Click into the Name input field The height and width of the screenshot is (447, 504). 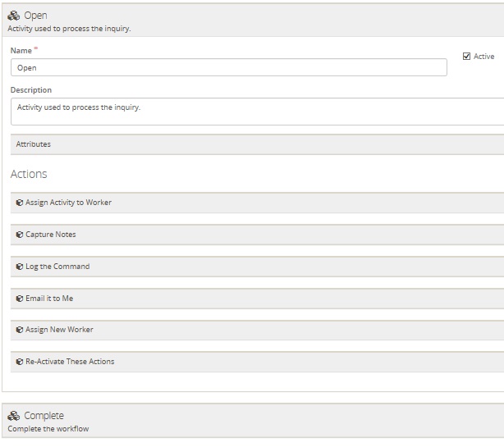click(x=228, y=68)
